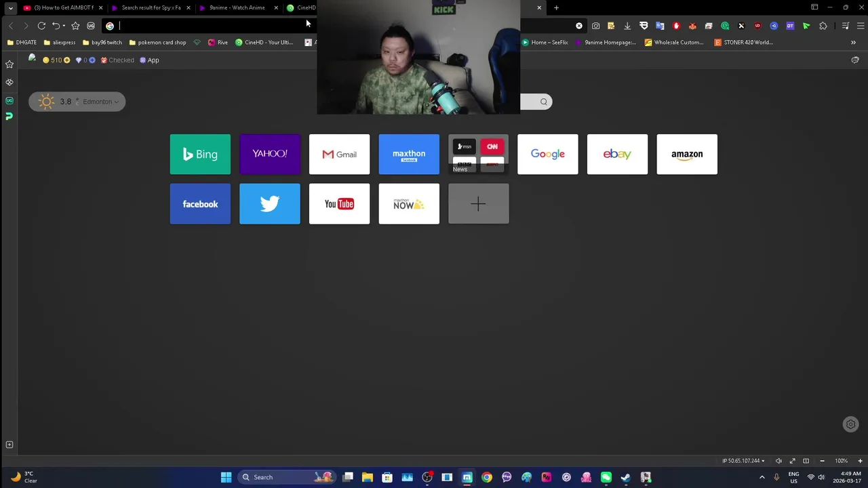
Task: Mute the tab with status bar speaker
Action: pyautogui.click(x=778, y=461)
